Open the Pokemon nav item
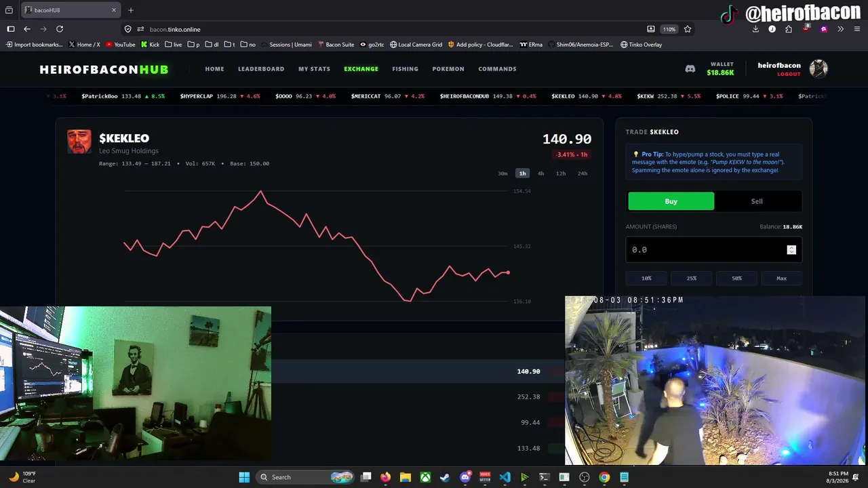Viewport: 868px width, 488px height. (x=448, y=69)
